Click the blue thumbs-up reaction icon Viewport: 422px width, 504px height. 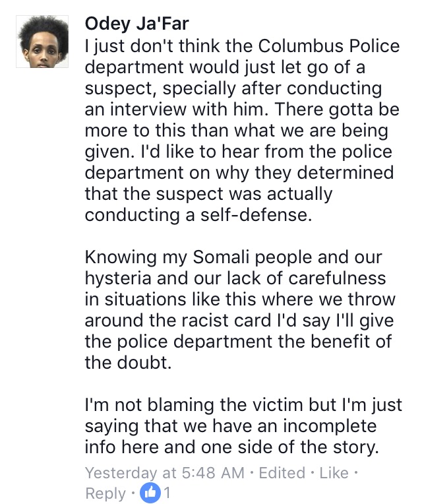(x=150, y=492)
